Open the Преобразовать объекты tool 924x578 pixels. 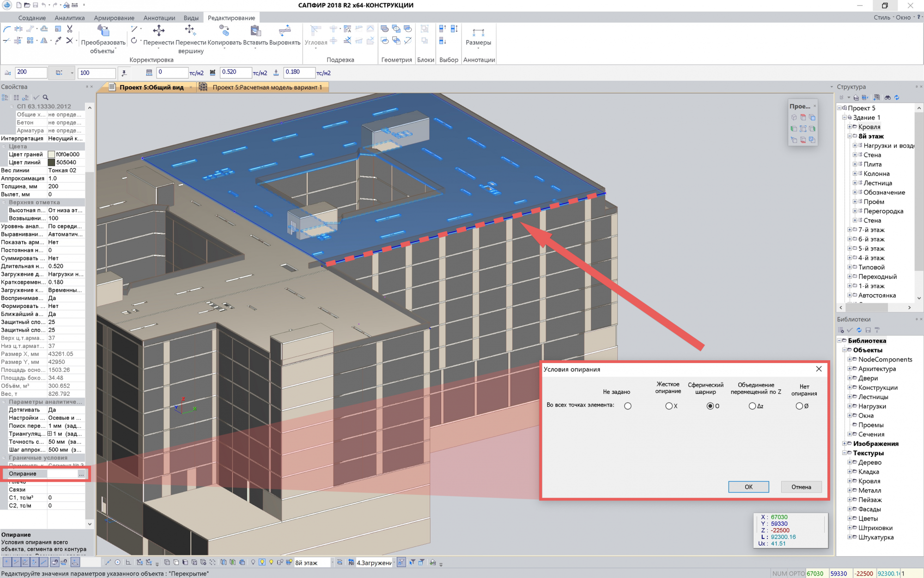(103, 31)
